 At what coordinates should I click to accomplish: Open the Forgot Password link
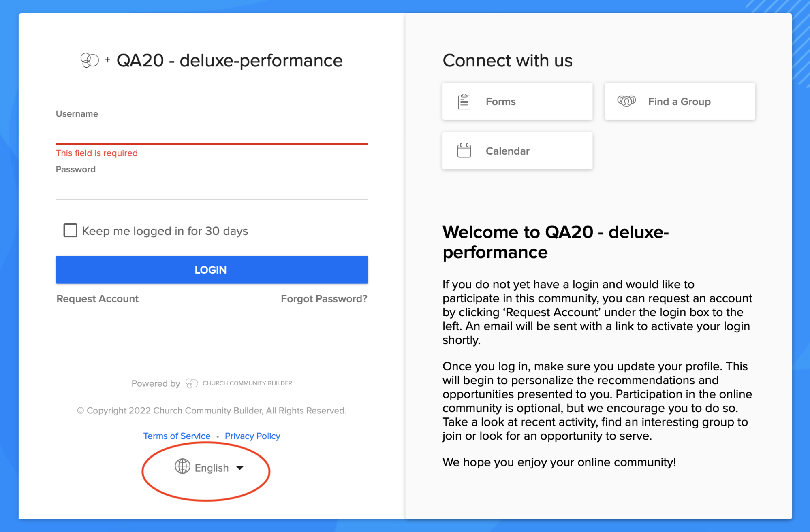324,299
